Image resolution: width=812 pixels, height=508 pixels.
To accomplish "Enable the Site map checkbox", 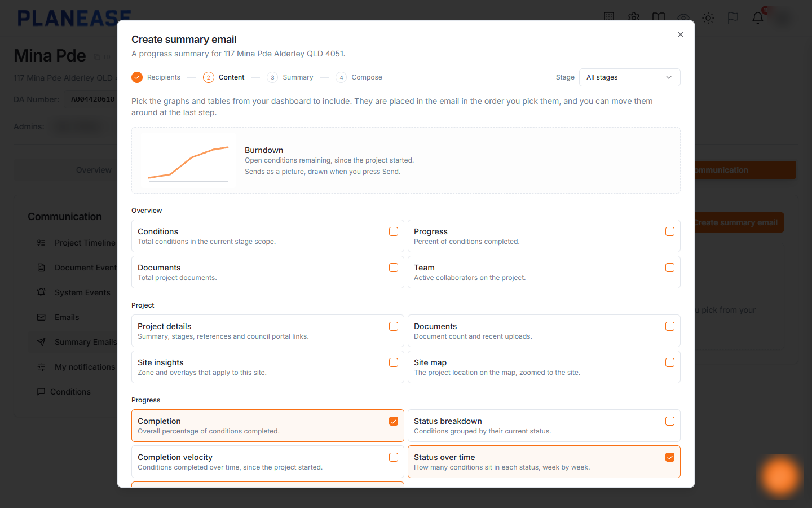I will (670, 362).
